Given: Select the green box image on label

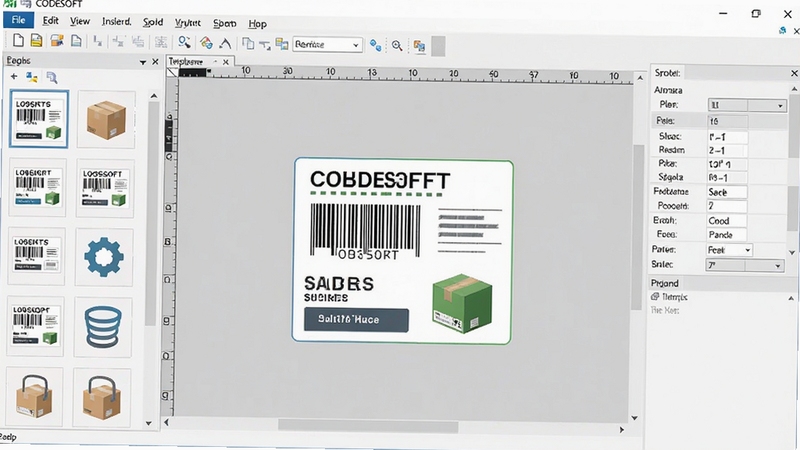Looking at the screenshot, I should (x=462, y=303).
